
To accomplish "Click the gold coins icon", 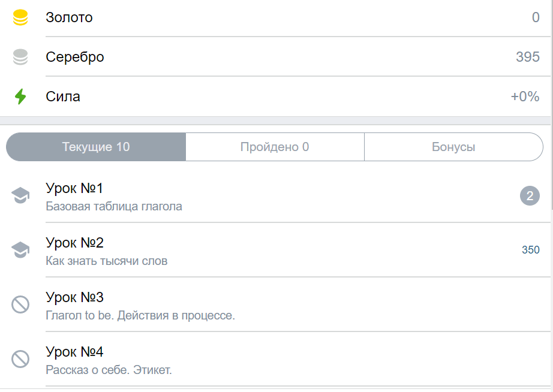I will pyautogui.click(x=20, y=17).
